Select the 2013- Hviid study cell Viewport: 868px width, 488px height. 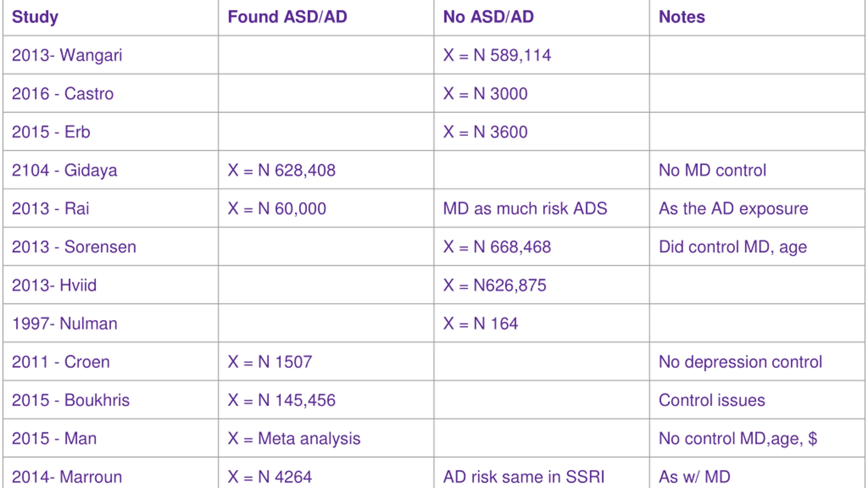pyautogui.click(x=54, y=285)
